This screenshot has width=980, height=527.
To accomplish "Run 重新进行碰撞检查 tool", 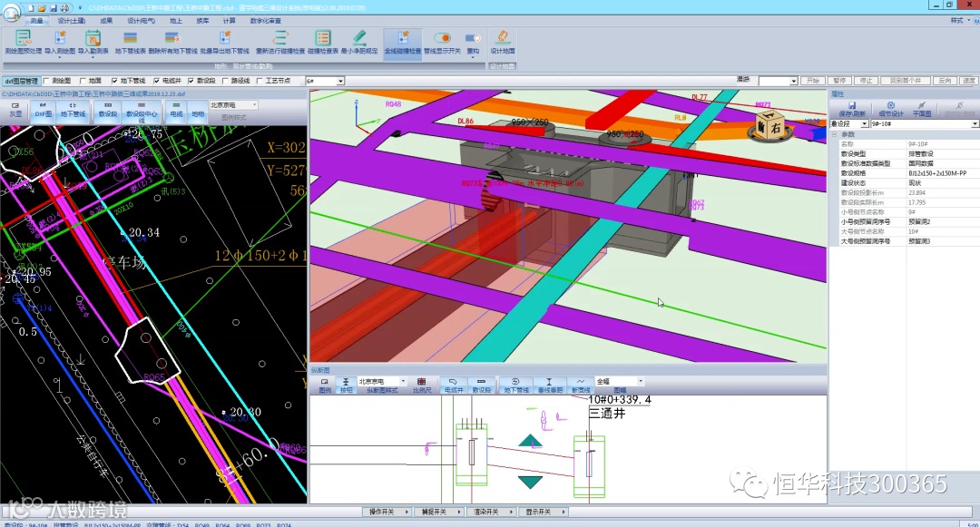I will pos(279,38).
